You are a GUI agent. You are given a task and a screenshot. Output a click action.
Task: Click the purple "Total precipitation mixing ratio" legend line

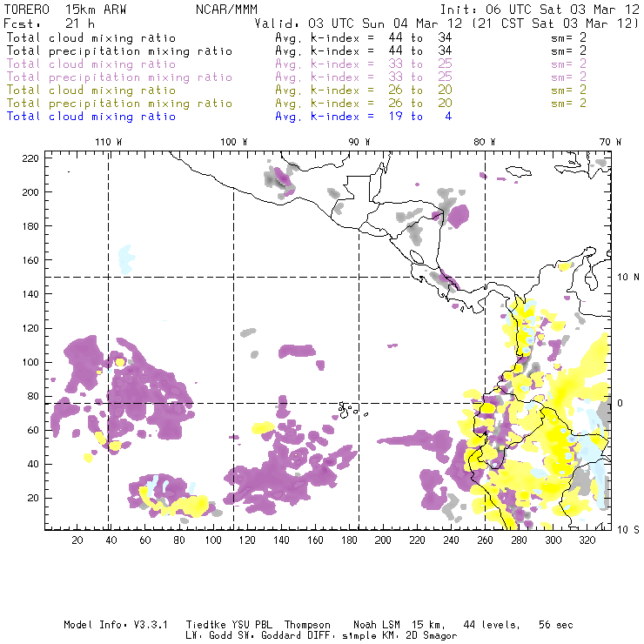[119, 77]
